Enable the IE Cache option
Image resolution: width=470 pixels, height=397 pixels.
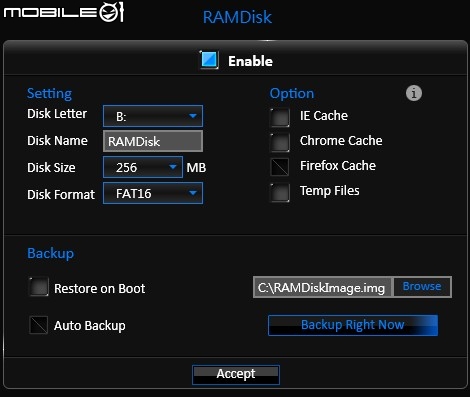click(x=280, y=117)
